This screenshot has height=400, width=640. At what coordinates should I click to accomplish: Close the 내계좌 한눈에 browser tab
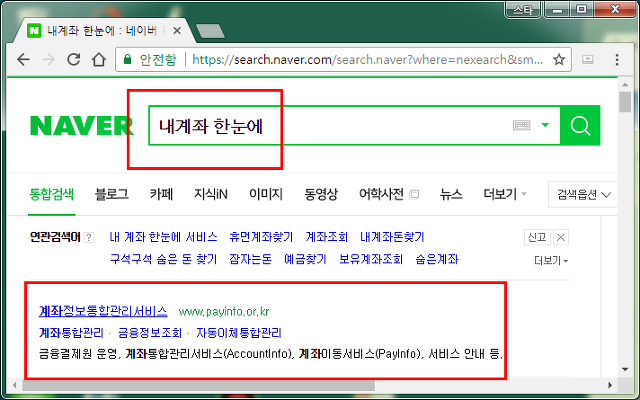(177, 31)
